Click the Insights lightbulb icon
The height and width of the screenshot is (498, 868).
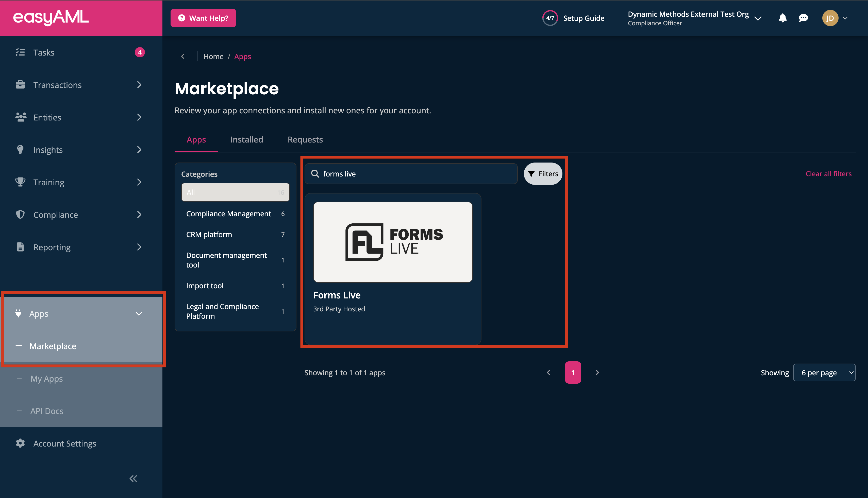pos(20,149)
